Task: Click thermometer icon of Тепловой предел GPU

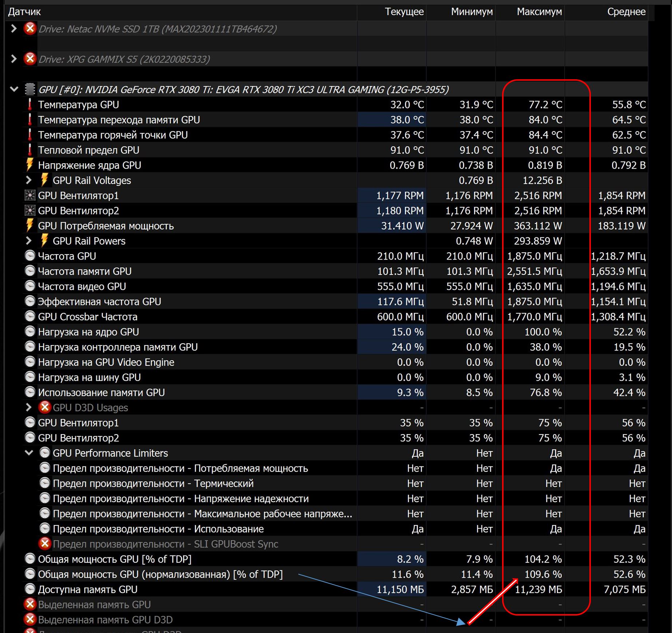Action: [30, 150]
